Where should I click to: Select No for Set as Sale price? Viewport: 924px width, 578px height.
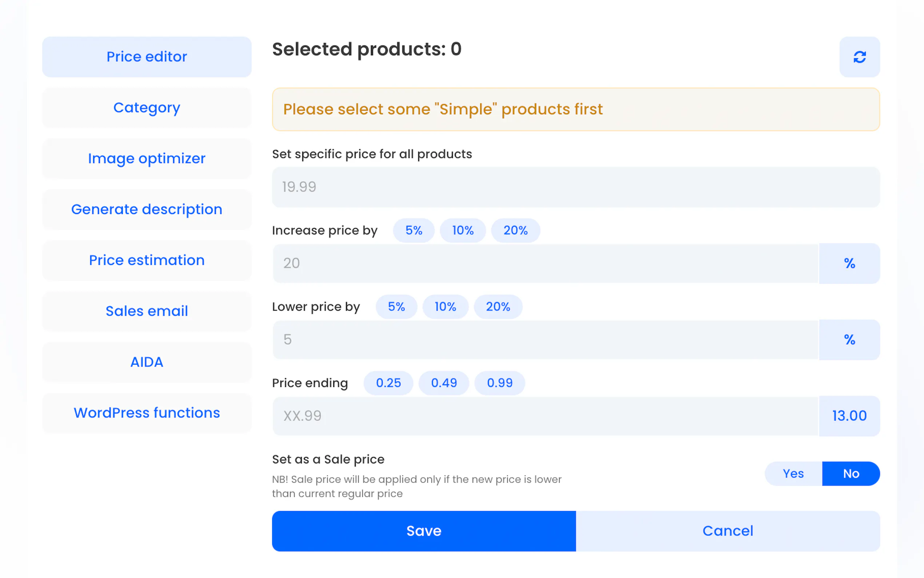coord(851,473)
